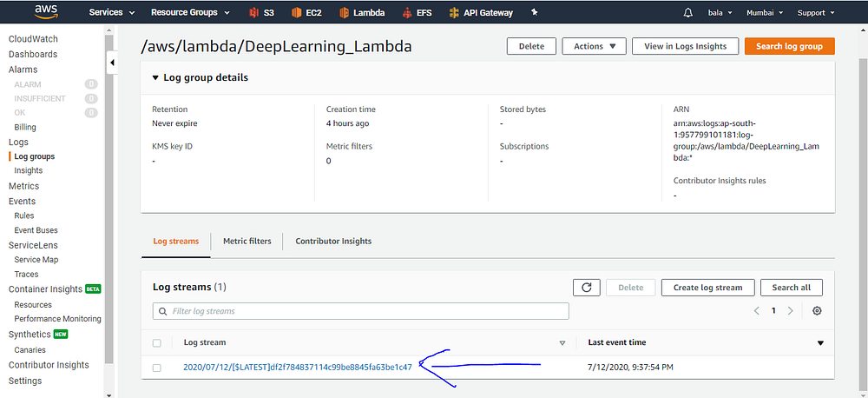
Task: Click the pin shortcuts icon
Action: (x=534, y=12)
